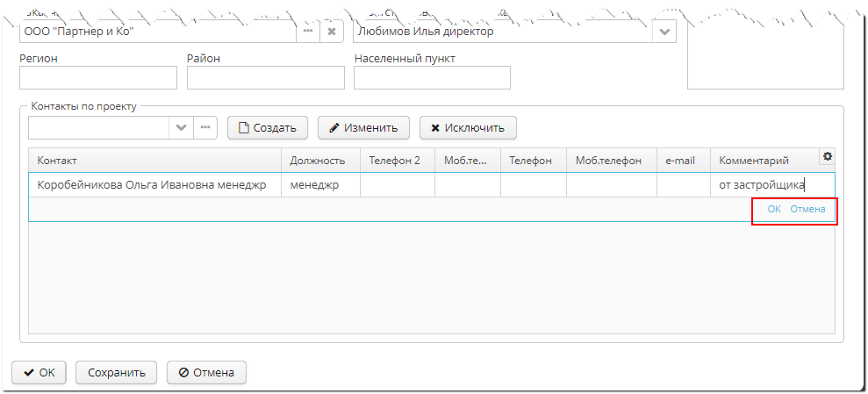
Task: Sort by the Контакт column header
Action: (154, 161)
